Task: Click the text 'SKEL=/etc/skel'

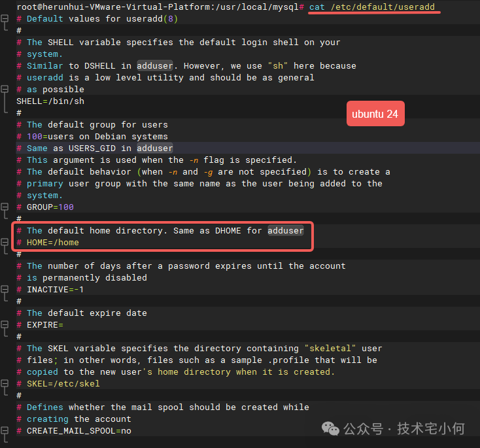Action: pyautogui.click(x=63, y=384)
